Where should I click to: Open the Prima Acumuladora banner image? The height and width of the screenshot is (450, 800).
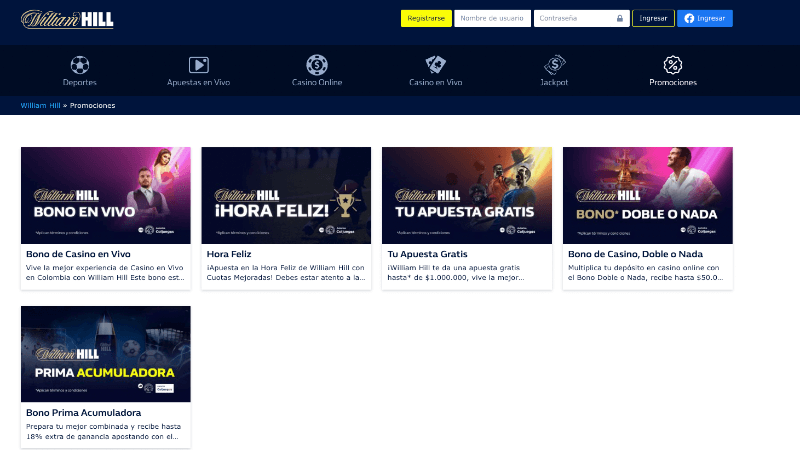point(106,354)
